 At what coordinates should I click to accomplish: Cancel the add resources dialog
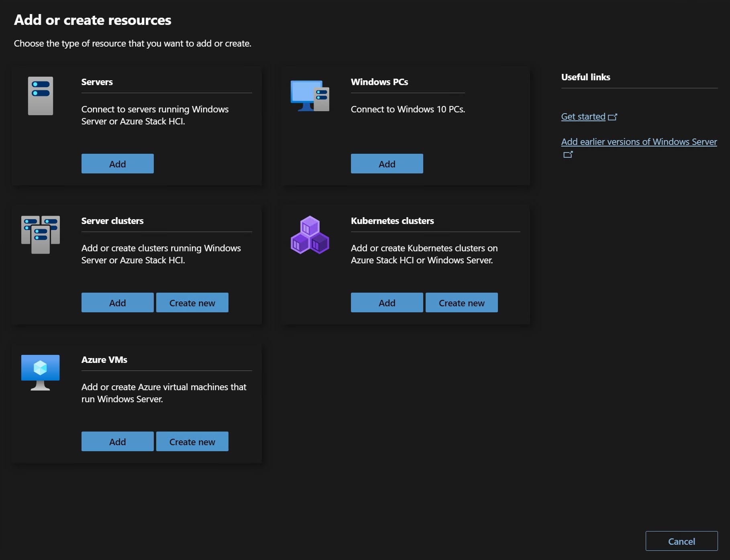tap(681, 541)
